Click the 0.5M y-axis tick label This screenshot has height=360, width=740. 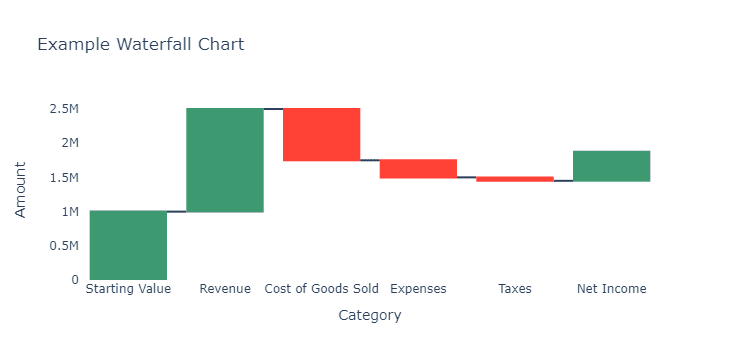pos(64,246)
